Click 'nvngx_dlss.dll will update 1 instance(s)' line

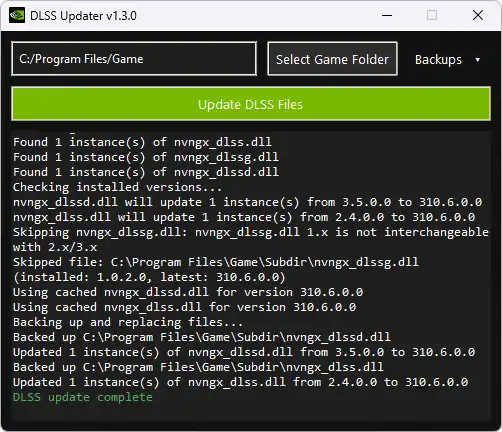[244, 217]
